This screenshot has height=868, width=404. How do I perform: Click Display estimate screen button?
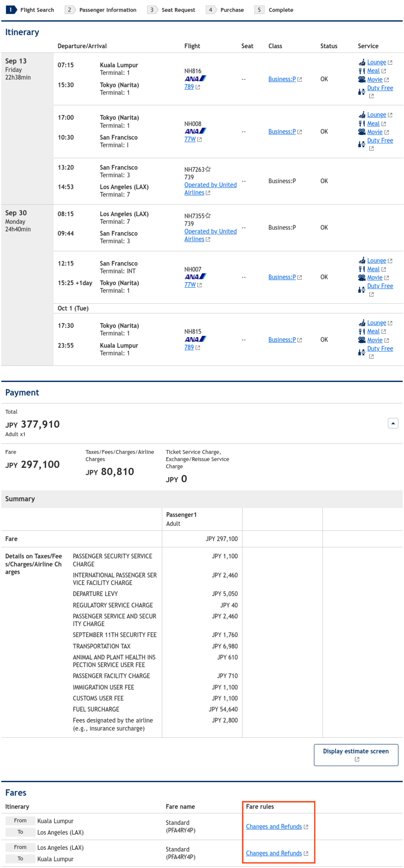[356, 755]
